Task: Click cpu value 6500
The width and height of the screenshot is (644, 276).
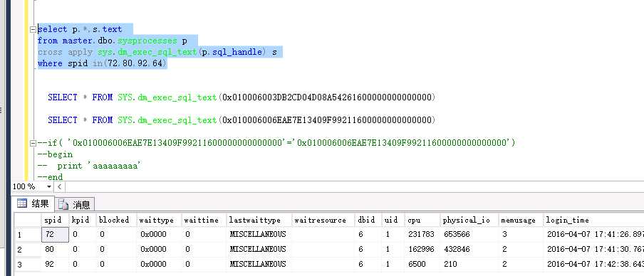Action: tap(422, 264)
